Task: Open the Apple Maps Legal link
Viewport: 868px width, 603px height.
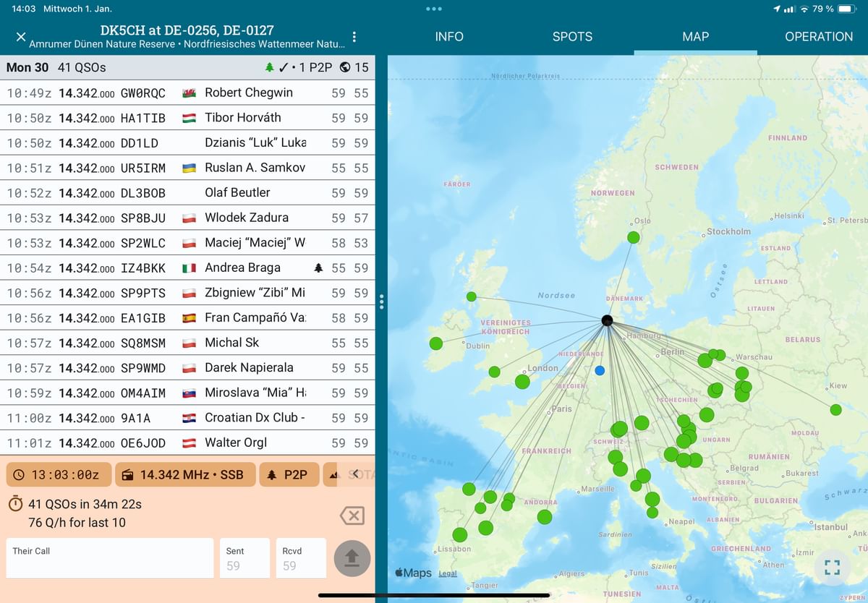Action: click(448, 573)
